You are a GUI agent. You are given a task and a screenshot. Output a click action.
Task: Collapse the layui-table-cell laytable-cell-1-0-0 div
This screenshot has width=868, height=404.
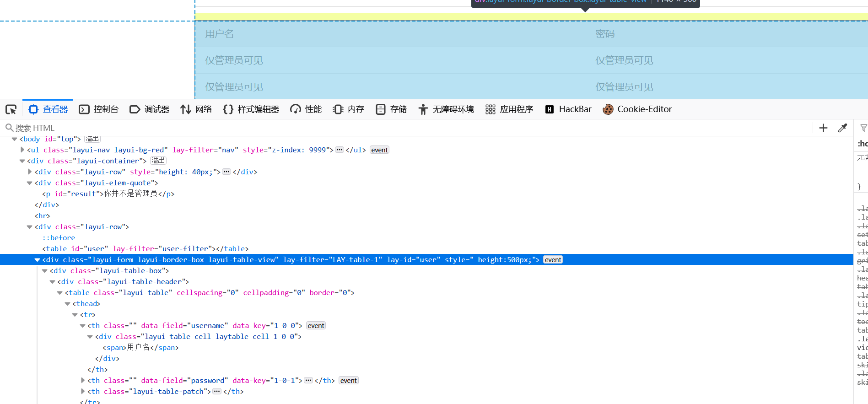90,337
